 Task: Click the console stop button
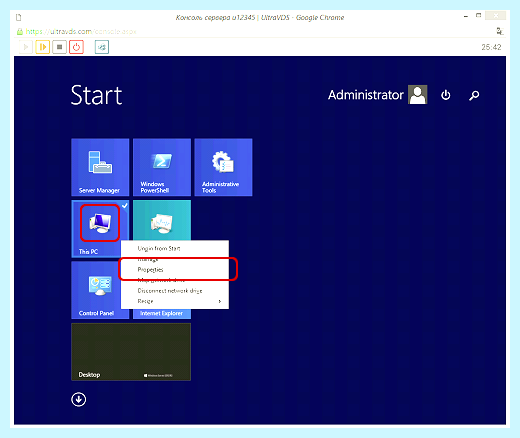(x=60, y=47)
